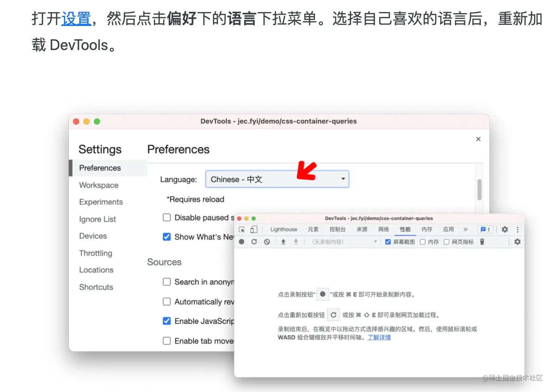Start recording with the record circle icon
Image resolution: width=553 pixels, height=392 pixels.
click(242, 242)
